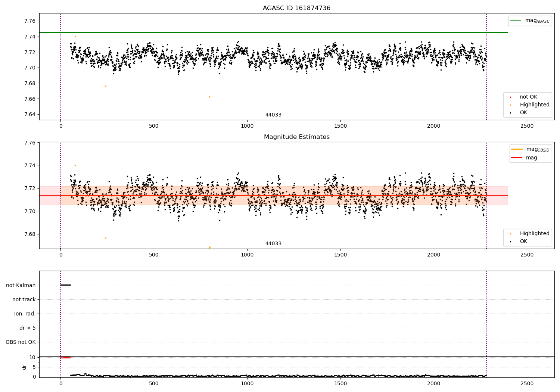The height and width of the screenshot is (392, 560).
Task: Click the '7.64' y-tick in AGASC ID plot
Action: coord(30,114)
